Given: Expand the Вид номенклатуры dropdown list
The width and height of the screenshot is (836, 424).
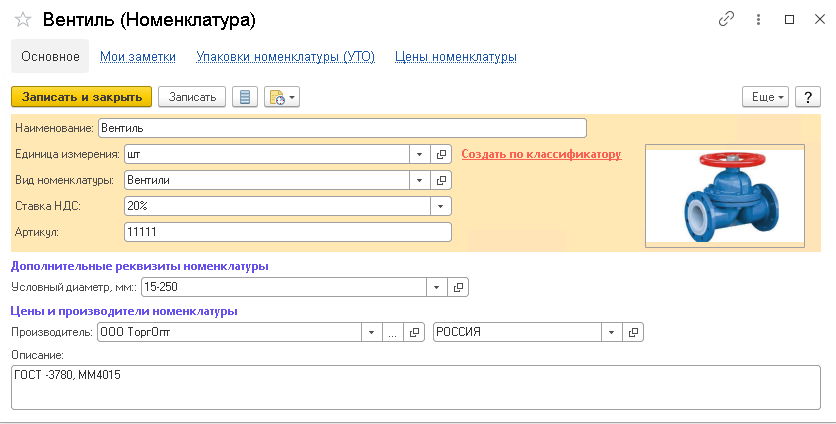Looking at the screenshot, I should (x=420, y=180).
